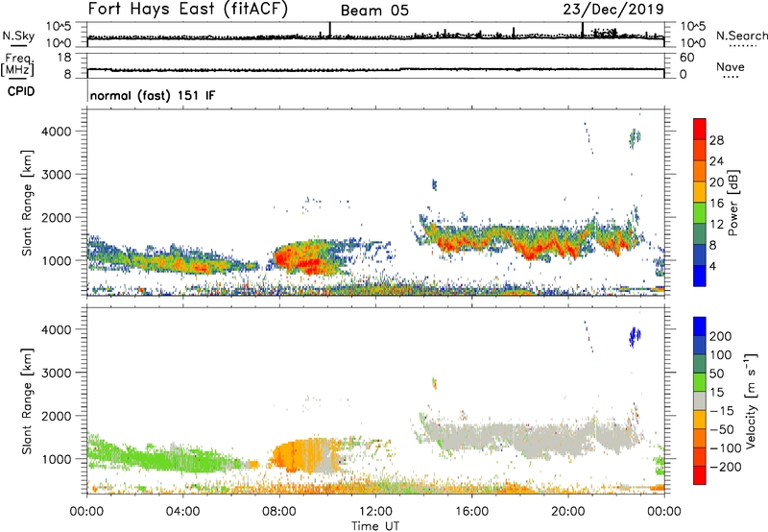Click the '12:00' time axis tick label
Image resolution: width=768 pixels, height=532 pixels.
[375, 512]
